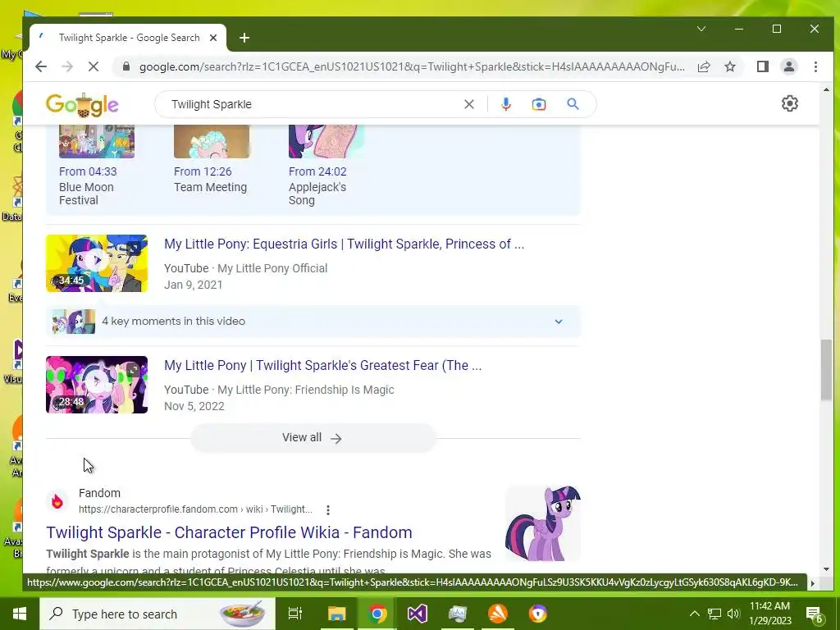This screenshot has height=630, width=840.
Task: Play the 28:48 video thumbnail
Action: pyautogui.click(x=97, y=385)
